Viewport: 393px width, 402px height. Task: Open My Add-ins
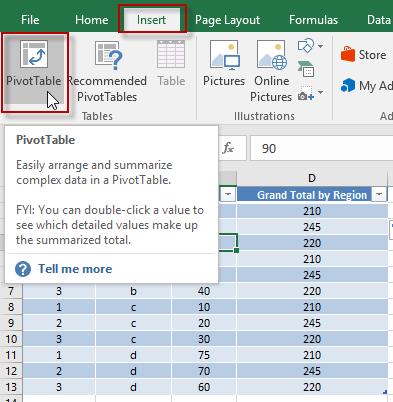tap(367, 86)
